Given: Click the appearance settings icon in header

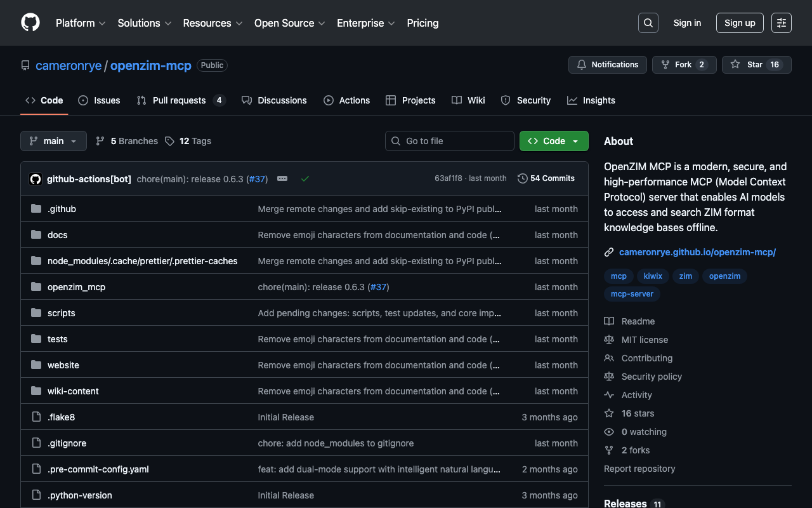Looking at the screenshot, I should pyautogui.click(x=781, y=23).
